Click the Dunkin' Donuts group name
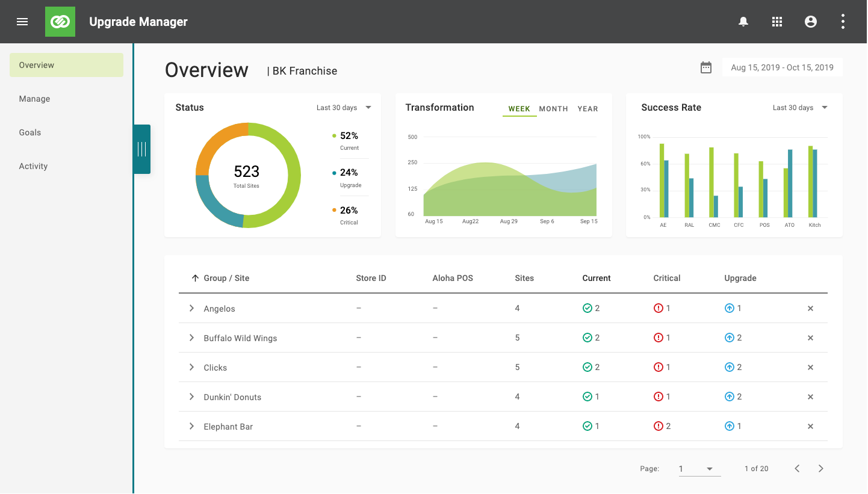The image size is (868, 494). pyautogui.click(x=232, y=397)
